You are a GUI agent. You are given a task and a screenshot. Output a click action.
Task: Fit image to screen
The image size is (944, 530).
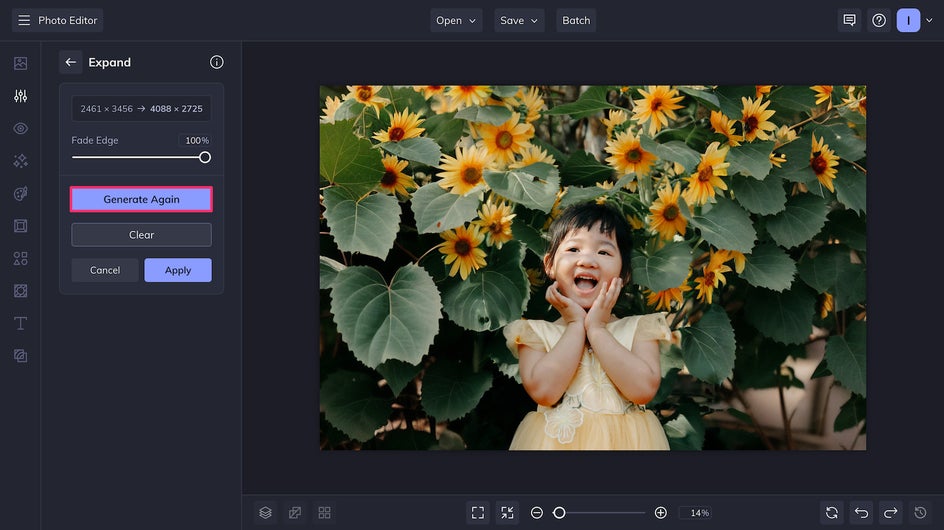[478, 513]
